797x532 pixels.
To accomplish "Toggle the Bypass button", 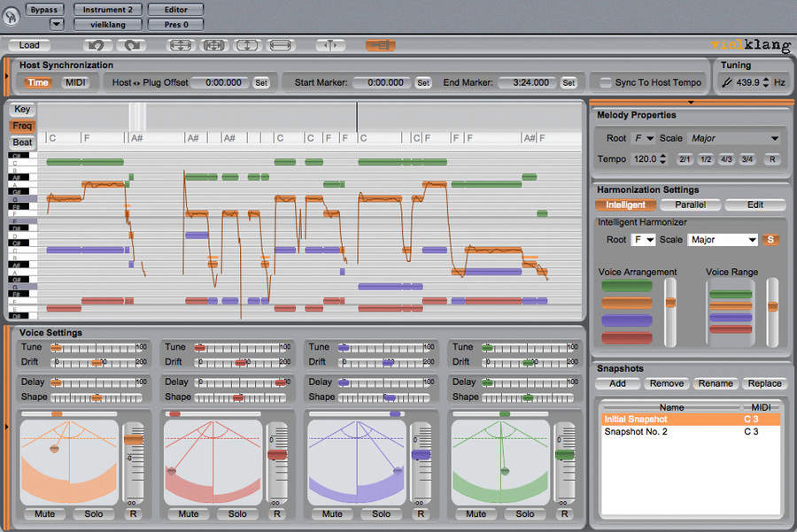I will (44, 10).
